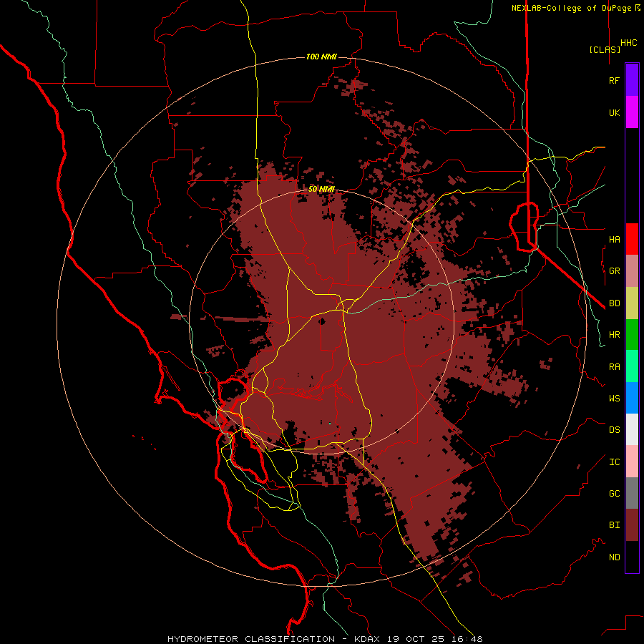
Task: Click the WS blue legend swatch
Action: coord(632,398)
